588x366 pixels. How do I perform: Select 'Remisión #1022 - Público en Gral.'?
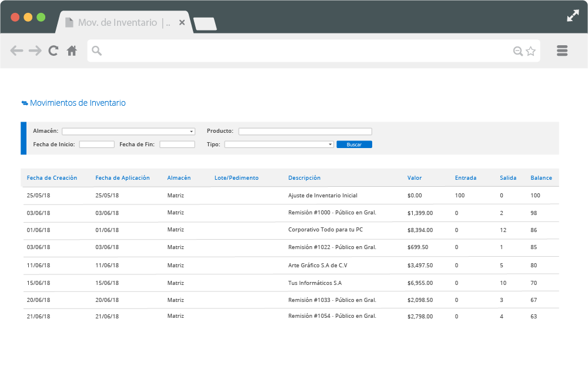click(332, 247)
